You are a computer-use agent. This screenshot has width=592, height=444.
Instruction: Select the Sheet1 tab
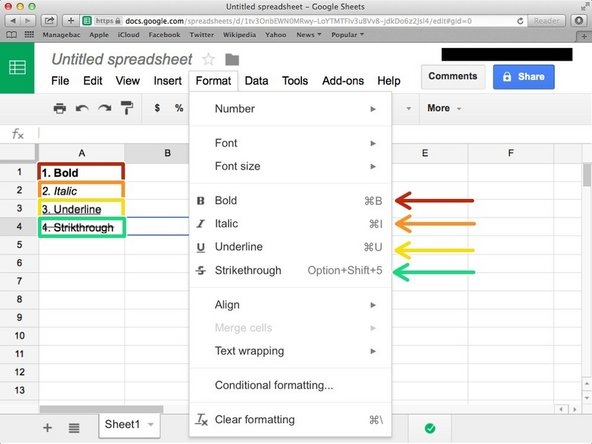point(130,425)
